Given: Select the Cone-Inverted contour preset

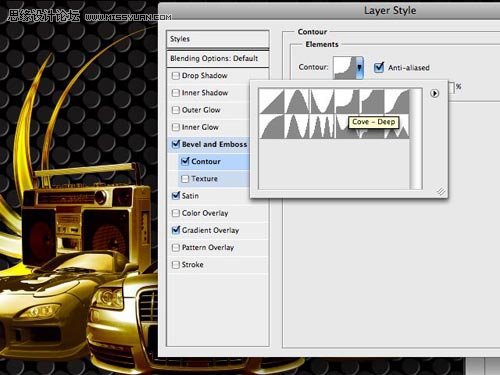Looking at the screenshot, I should (322, 101).
